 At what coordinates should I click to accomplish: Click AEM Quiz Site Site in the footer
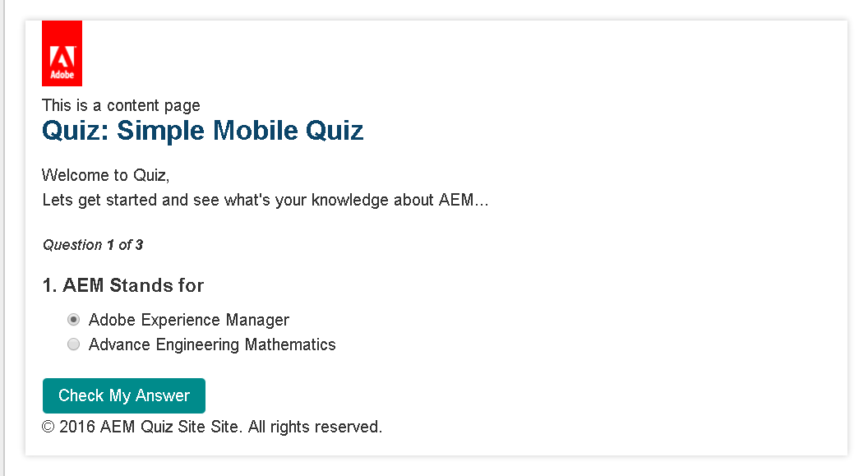(171, 427)
